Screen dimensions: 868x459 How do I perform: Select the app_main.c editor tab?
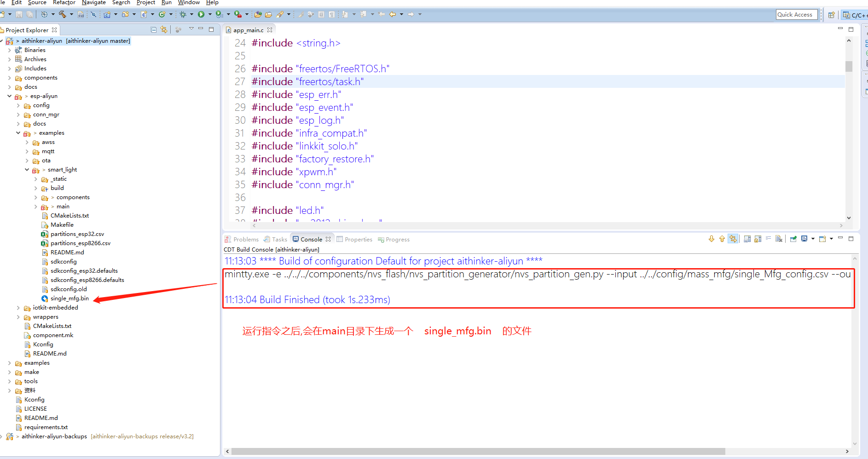[x=248, y=30]
